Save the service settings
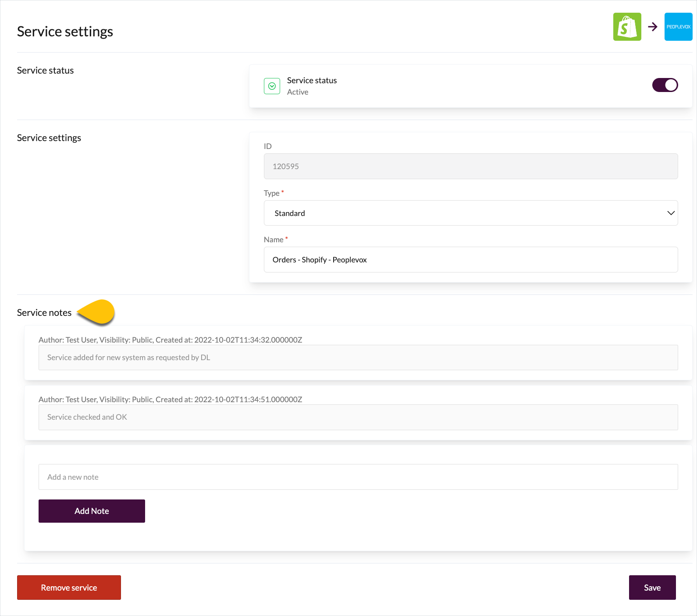Image resolution: width=697 pixels, height=616 pixels. (652, 588)
